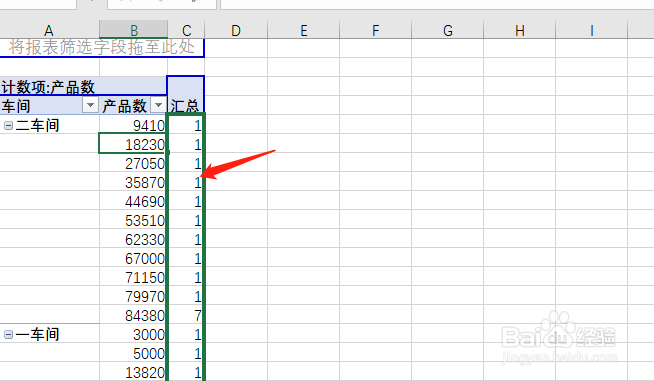The width and height of the screenshot is (654, 381).
Task: Open the 产品数 field filter dropdown
Action: (x=158, y=105)
